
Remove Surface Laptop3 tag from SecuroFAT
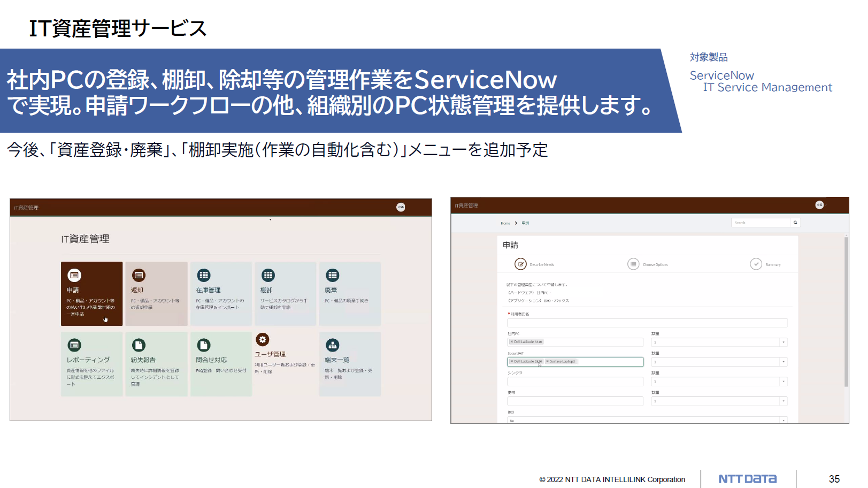click(x=548, y=362)
